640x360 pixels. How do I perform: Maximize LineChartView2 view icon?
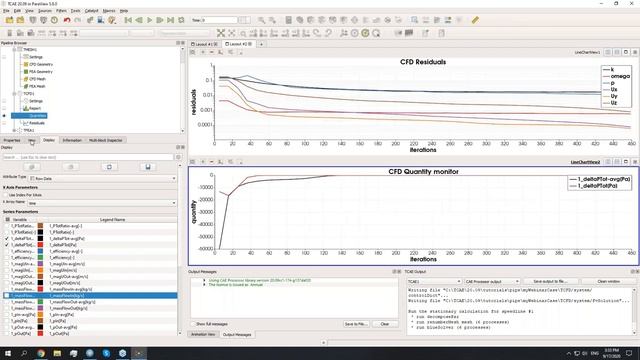pyautogui.click(x=626, y=162)
